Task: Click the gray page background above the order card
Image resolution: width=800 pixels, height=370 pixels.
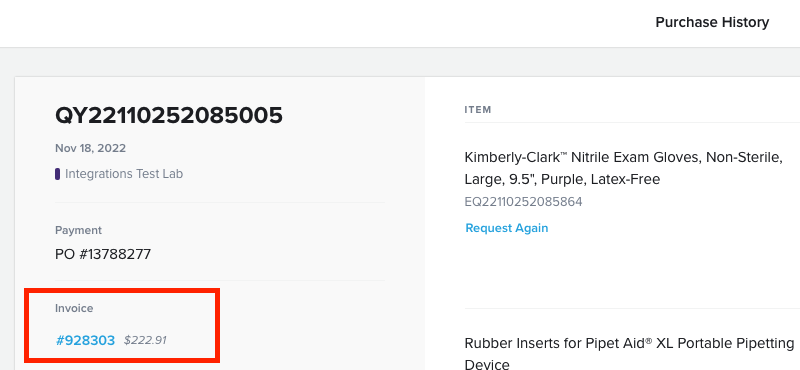Action: pos(400,62)
